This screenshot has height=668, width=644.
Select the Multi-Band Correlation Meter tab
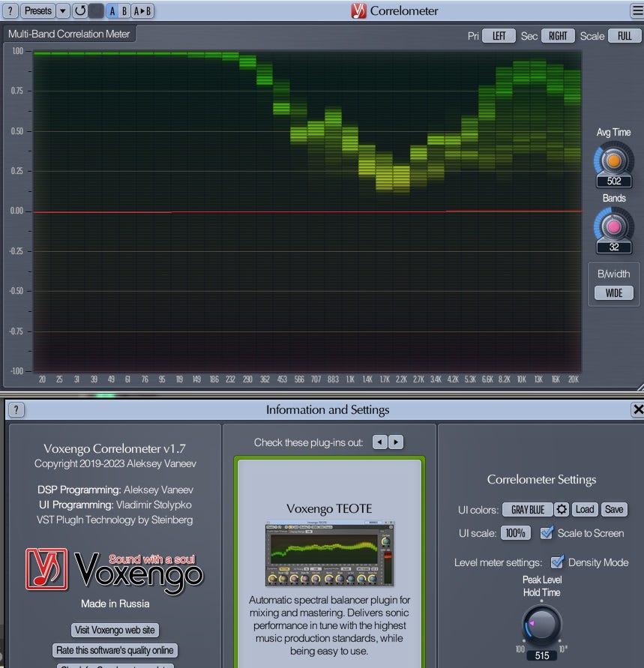click(x=68, y=34)
